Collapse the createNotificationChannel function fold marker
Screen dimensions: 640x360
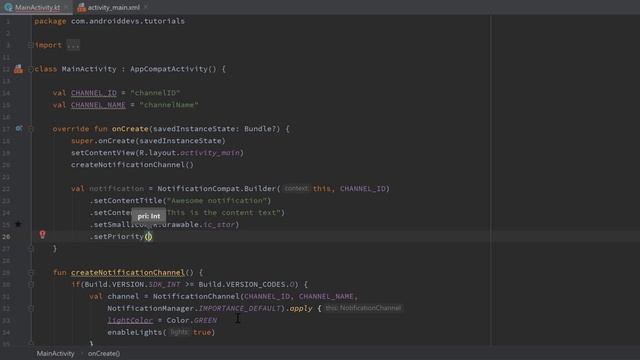[30, 272]
